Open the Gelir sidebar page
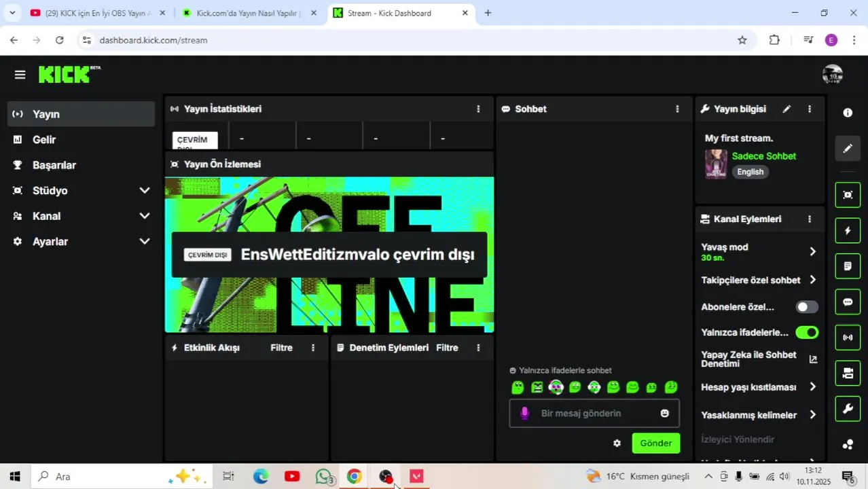The height and width of the screenshot is (489, 868). click(82, 139)
